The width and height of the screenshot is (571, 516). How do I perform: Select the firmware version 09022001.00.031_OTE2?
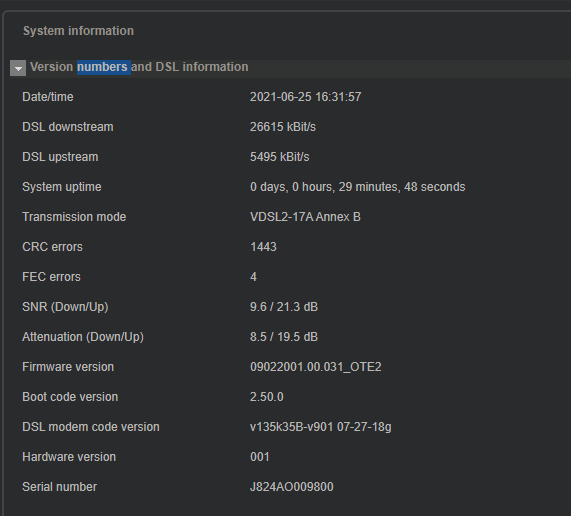click(315, 367)
